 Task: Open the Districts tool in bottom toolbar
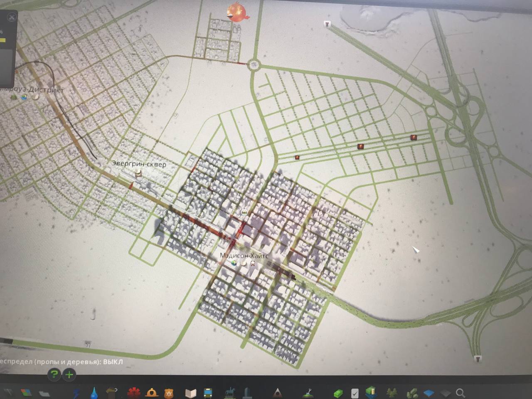pos(44,393)
